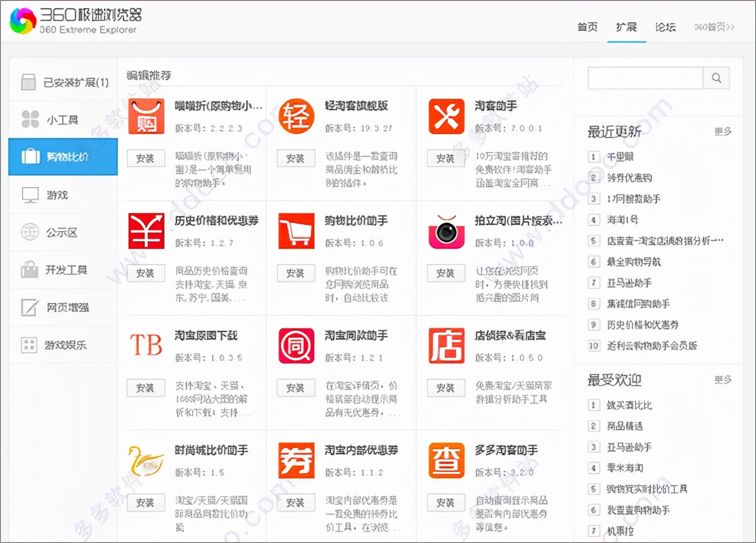Click the 首页 navigation item

(587, 28)
